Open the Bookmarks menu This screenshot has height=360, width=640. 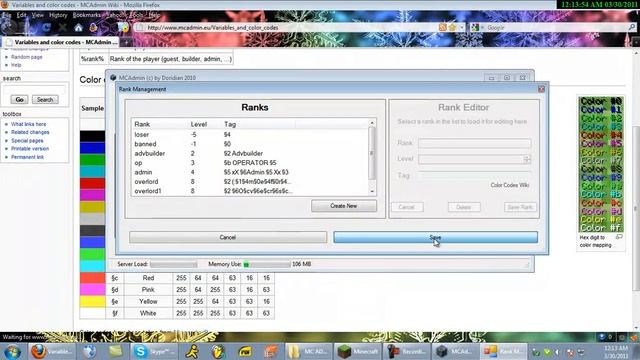pyautogui.click(x=87, y=15)
